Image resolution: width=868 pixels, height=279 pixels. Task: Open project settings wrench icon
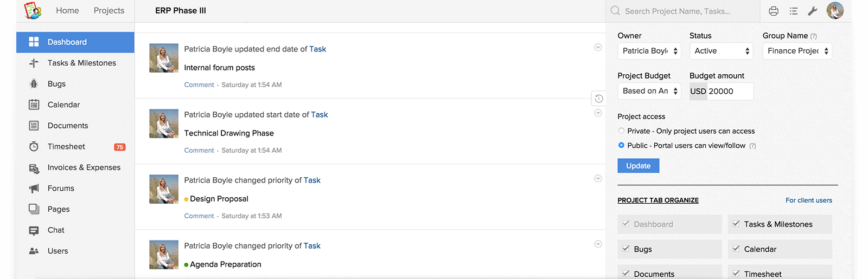(813, 11)
